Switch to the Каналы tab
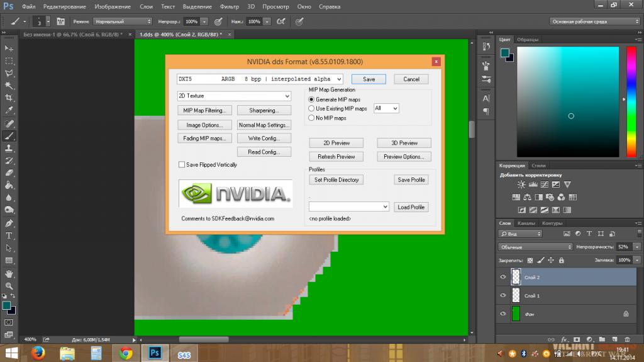Screen dimensions: 644x362 point(526,223)
